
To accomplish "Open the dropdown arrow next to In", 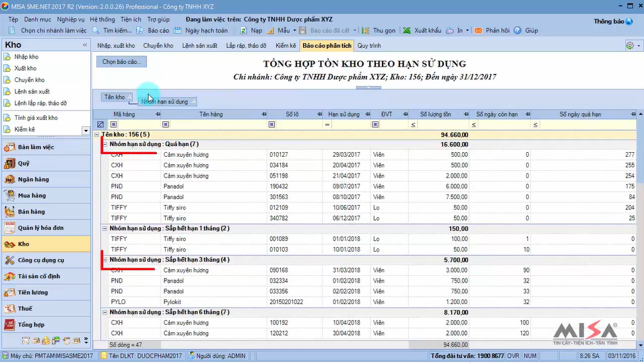I will (467, 30).
